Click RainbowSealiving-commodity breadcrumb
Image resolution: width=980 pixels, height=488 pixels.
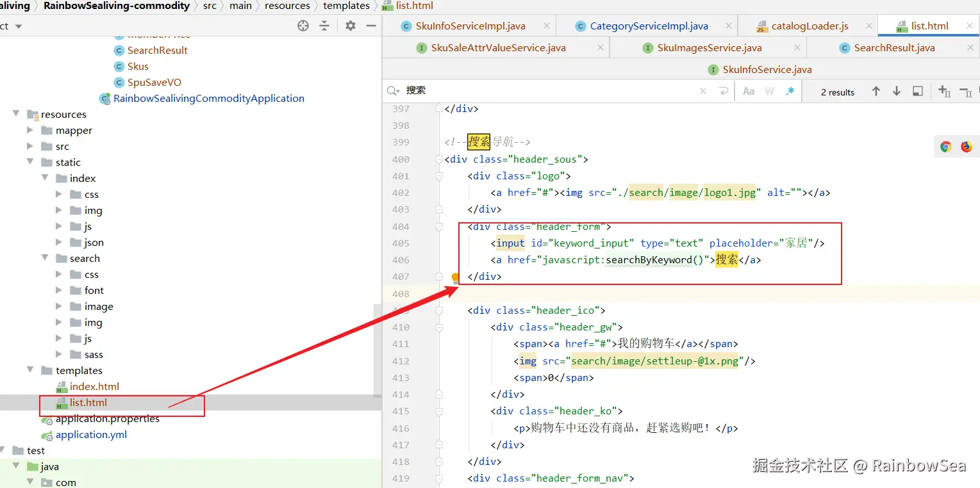[x=117, y=6]
